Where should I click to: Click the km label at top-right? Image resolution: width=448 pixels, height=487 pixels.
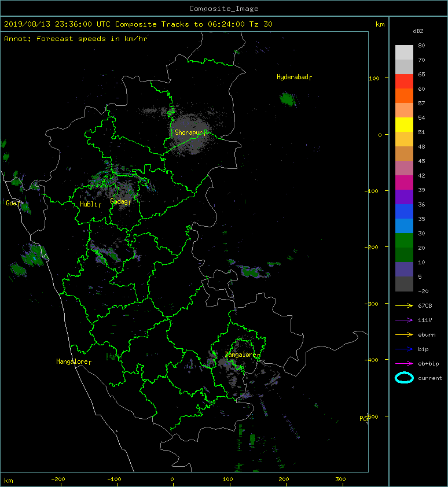[x=380, y=24]
